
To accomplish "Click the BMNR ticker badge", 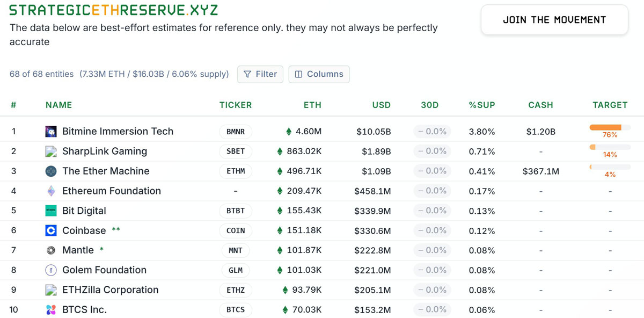I will pyautogui.click(x=236, y=132).
